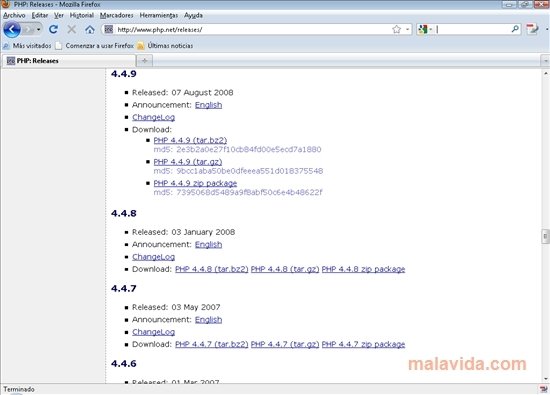The height and width of the screenshot is (395, 550).
Task: Open Últimas noticias feed bookmark
Action: click(165, 46)
